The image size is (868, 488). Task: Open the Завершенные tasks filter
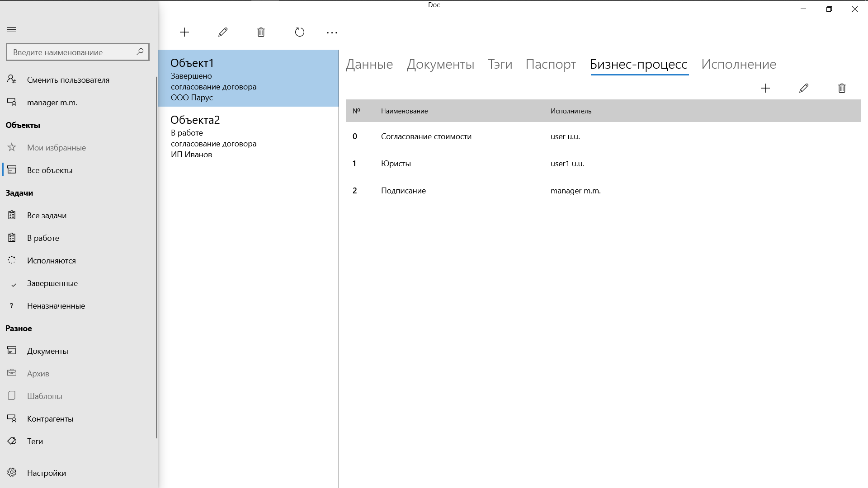(x=52, y=283)
